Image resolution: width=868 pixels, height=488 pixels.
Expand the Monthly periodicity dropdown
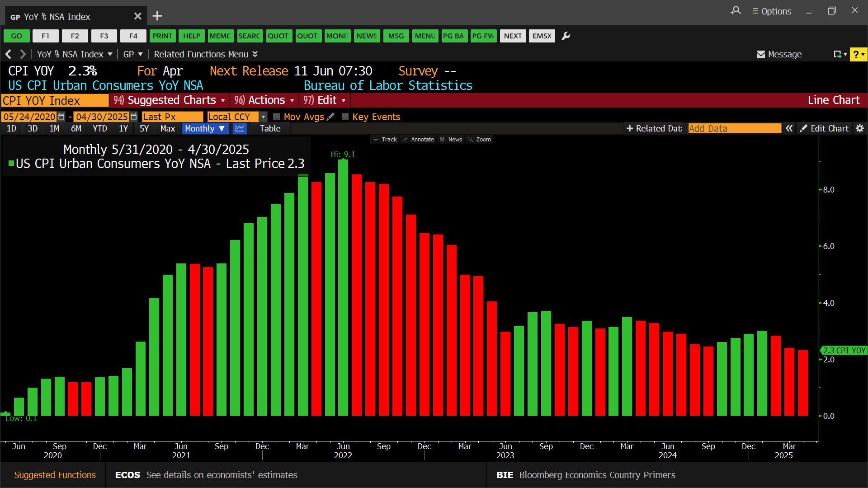point(205,129)
